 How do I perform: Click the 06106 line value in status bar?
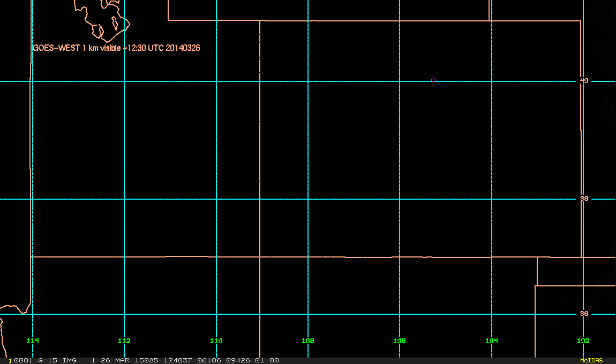click(x=209, y=360)
